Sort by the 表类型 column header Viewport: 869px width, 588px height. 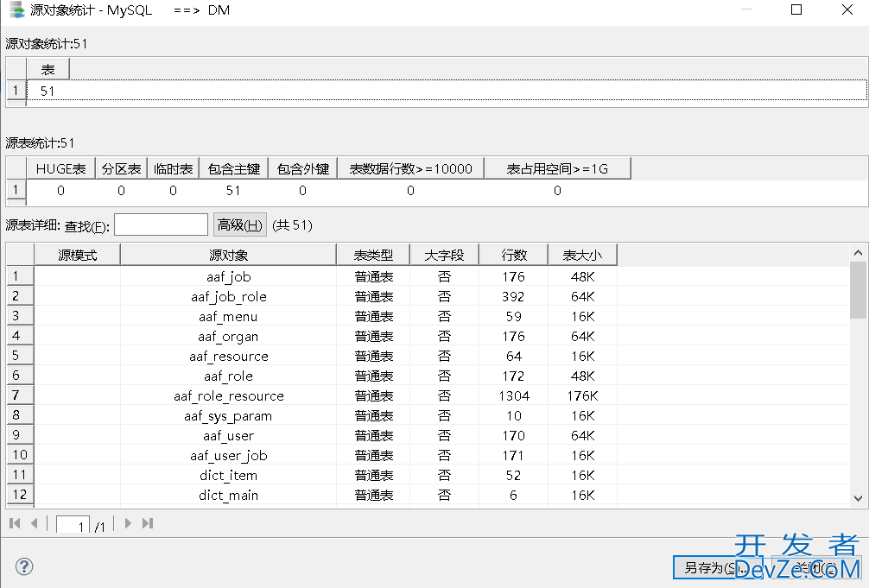tap(373, 255)
